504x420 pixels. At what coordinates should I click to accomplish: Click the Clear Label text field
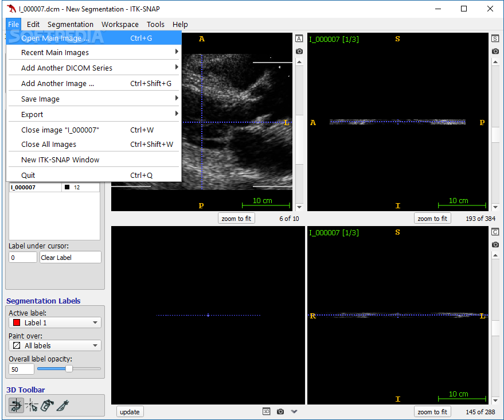tap(71, 257)
